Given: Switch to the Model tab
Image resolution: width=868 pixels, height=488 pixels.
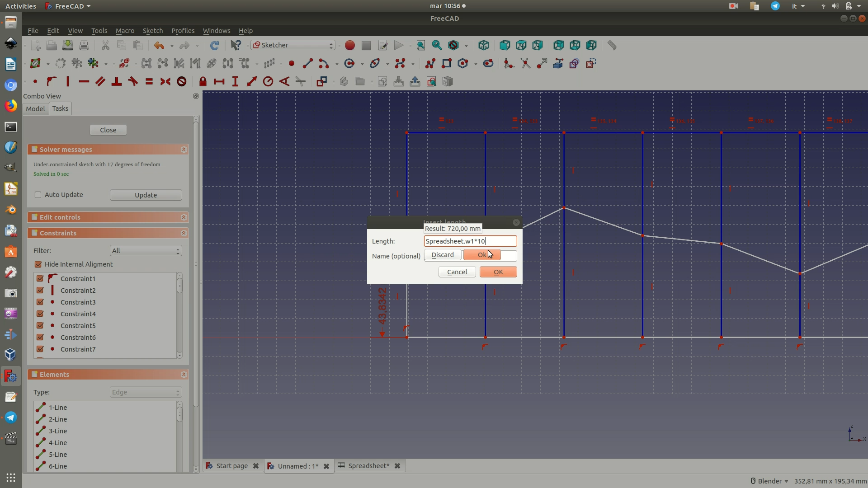Looking at the screenshot, I should pyautogui.click(x=35, y=109).
